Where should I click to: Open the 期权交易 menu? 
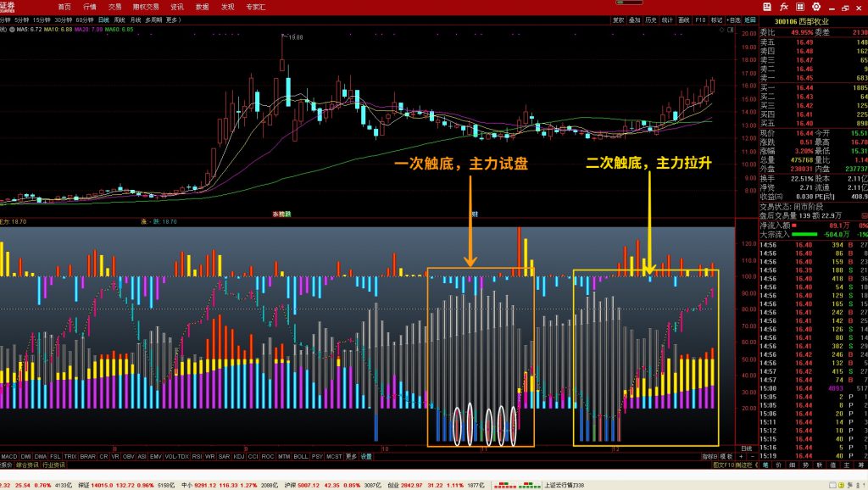click(146, 6)
